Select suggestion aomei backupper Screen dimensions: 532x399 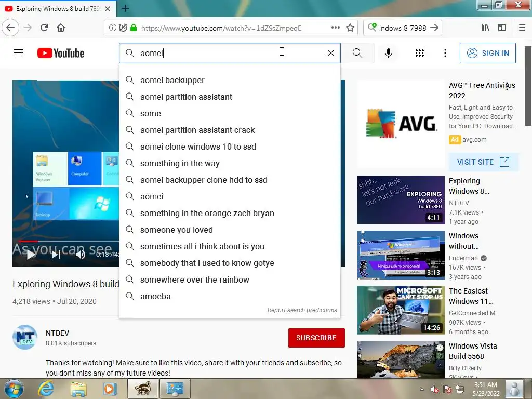pos(230,80)
